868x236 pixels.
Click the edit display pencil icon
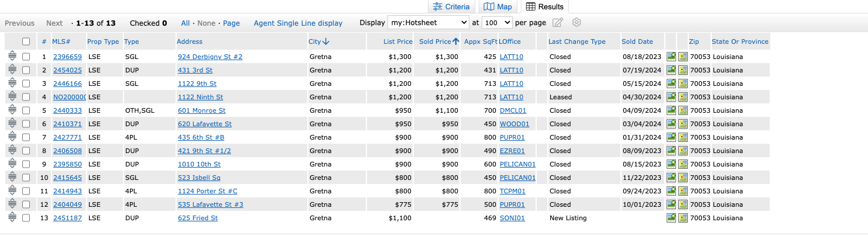(558, 23)
